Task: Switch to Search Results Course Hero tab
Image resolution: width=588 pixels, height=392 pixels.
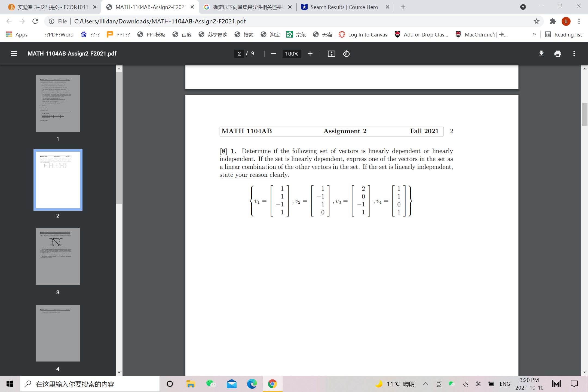Action: coord(344,7)
